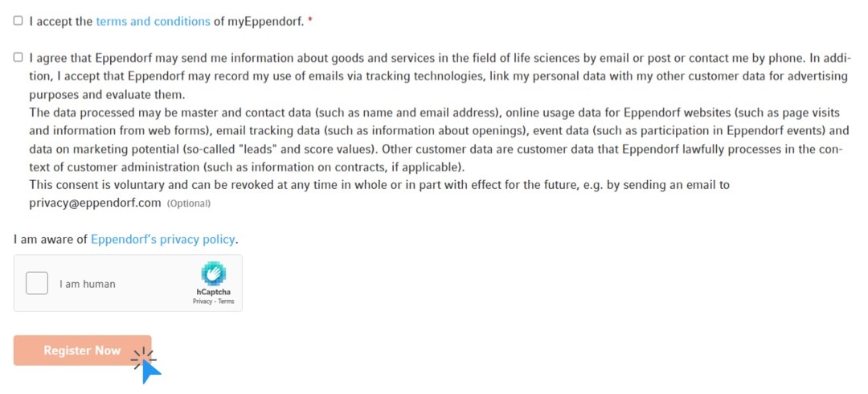The height and width of the screenshot is (394, 868).
Task: Click the "(Optional)" label
Action: 188,203
